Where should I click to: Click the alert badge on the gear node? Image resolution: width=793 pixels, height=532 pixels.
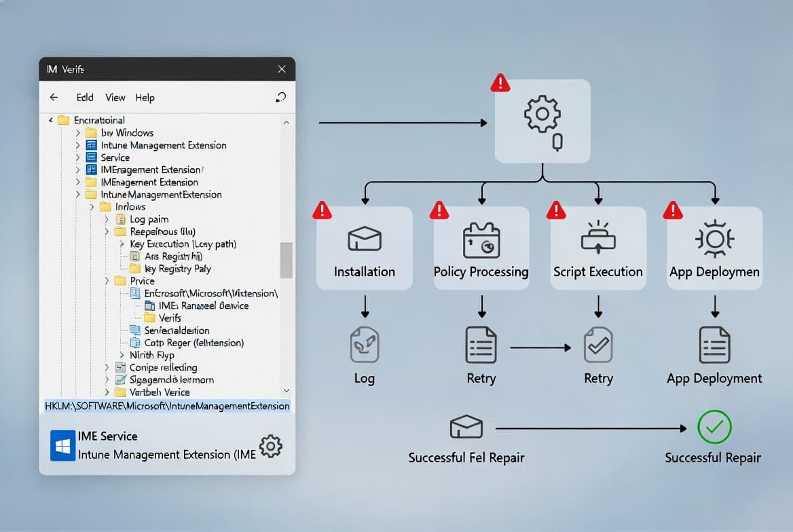(x=500, y=82)
